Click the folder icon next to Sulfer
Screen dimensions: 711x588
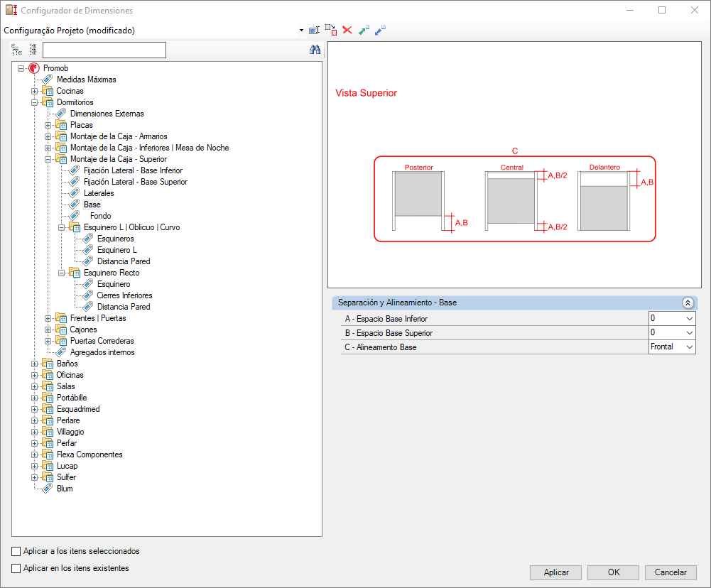pos(48,477)
